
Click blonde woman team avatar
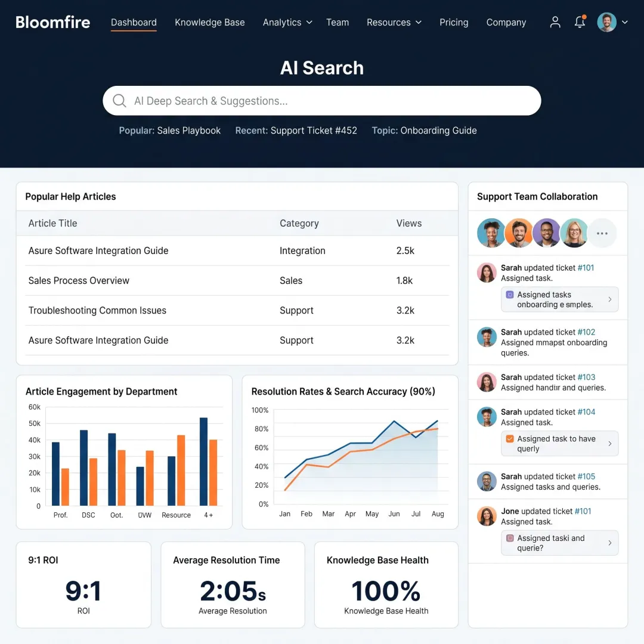pos(574,233)
